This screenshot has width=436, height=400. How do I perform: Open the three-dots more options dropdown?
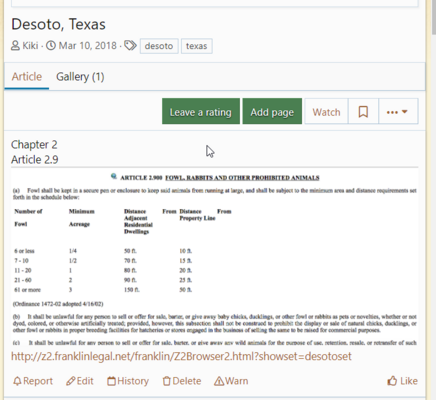(398, 112)
